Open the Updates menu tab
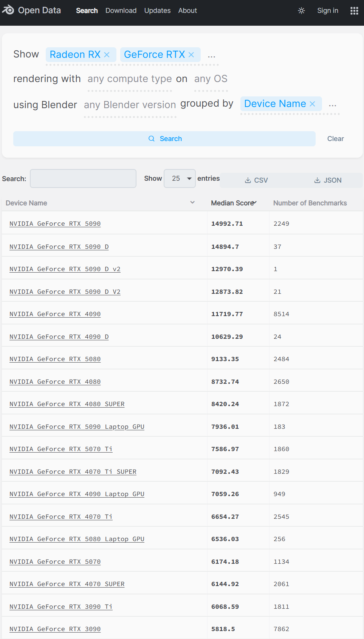This screenshot has height=639, width=364. [157, 11]
